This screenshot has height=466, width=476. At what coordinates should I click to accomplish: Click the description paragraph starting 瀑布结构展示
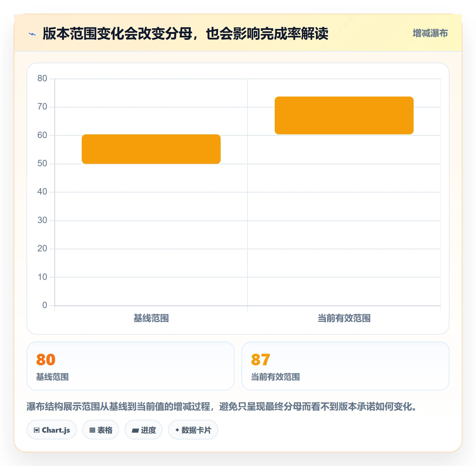(223, 406)
